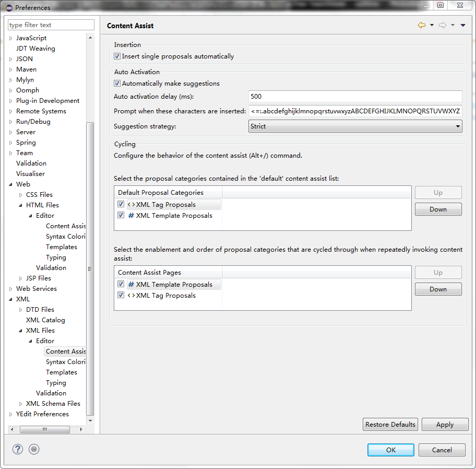Collapse the Web tree node

pos(10,184)
